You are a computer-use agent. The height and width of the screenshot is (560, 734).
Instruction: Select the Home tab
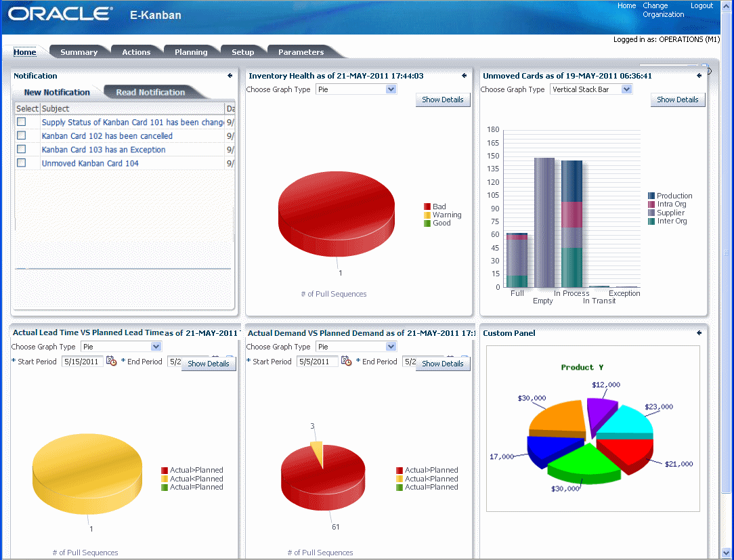pos(25,52)
